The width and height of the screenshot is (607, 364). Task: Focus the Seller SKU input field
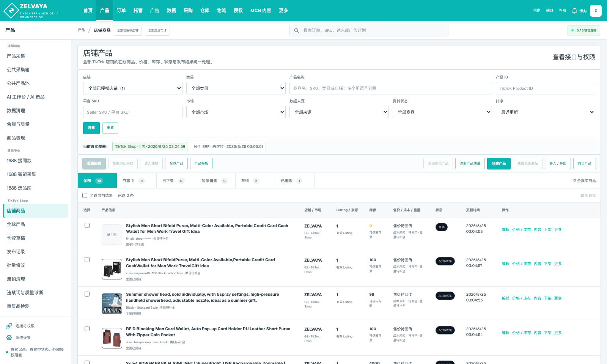(133, 112)
